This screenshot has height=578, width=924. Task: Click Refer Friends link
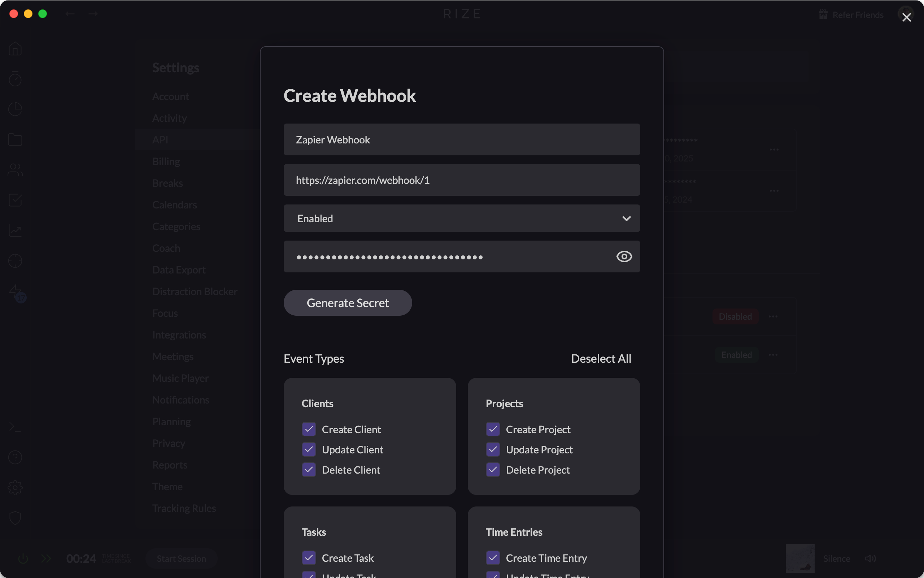[858, 14]
